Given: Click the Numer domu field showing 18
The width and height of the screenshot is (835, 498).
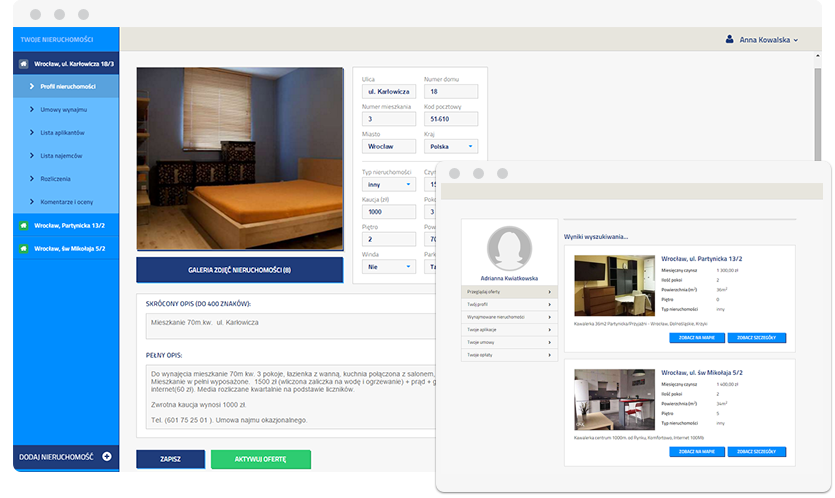Looking at the screenshot, I should click(x=451, y=92).
